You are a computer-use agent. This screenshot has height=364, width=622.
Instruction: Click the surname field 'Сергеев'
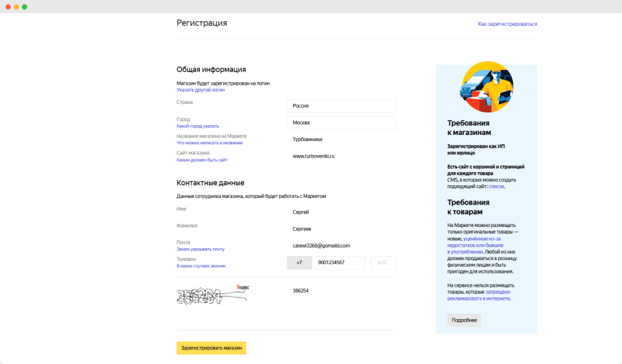pos(341,229)
